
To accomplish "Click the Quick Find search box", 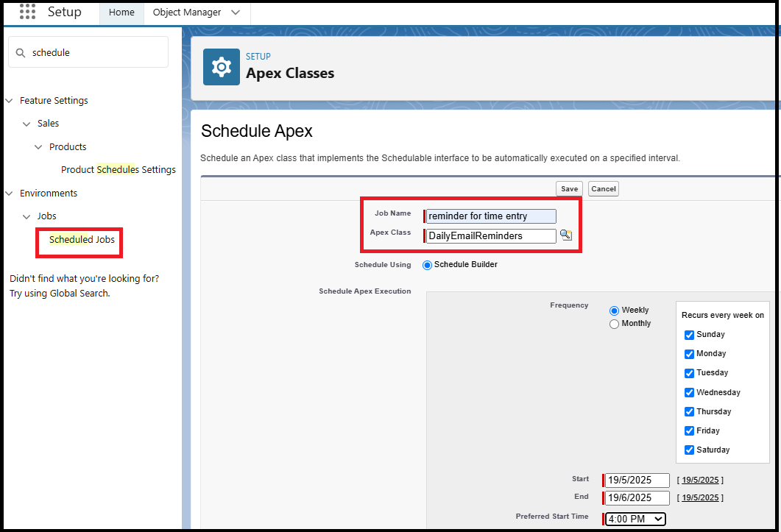I will coord(88,52).
